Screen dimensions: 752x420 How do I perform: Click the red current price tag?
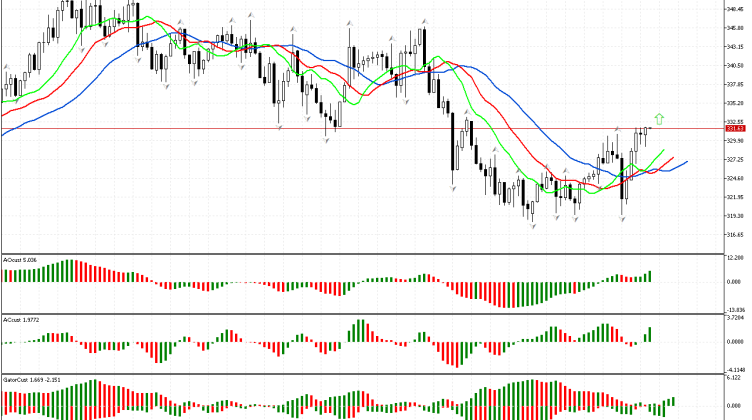735,129
